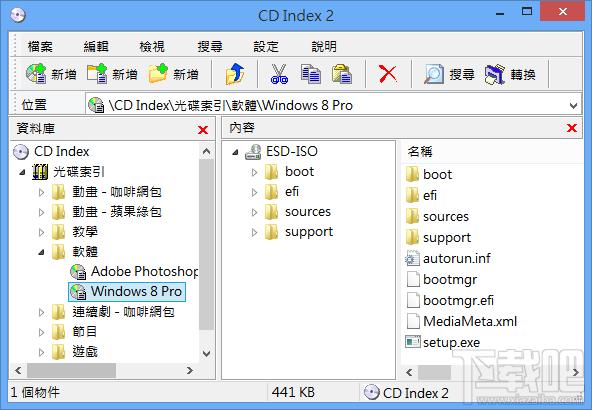Click the efi folder icon in file list
The width and height of the screenshot is (592, 410).
pyautogui.click(x=412, y=196)
